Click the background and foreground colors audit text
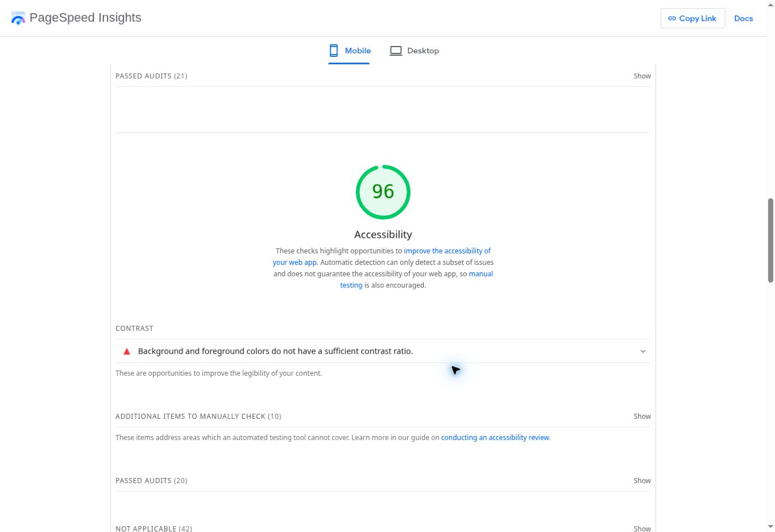The image size is (775, 532). pos(275,351)
